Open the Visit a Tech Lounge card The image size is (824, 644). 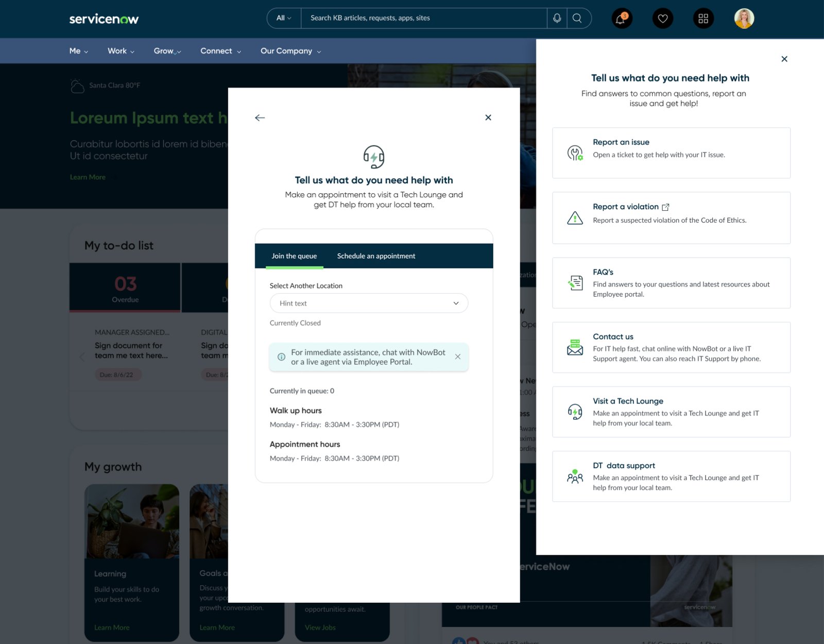[671, 412]
